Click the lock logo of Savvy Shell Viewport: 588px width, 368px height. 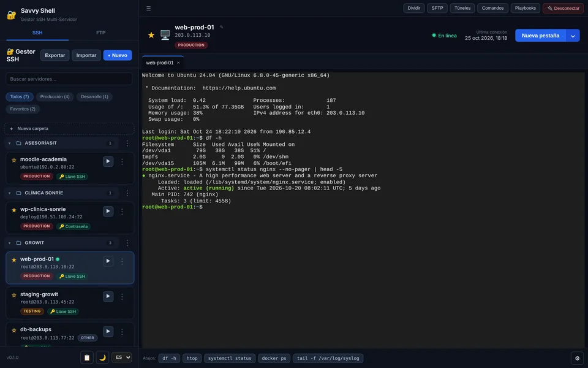click(x=11, y=15)
